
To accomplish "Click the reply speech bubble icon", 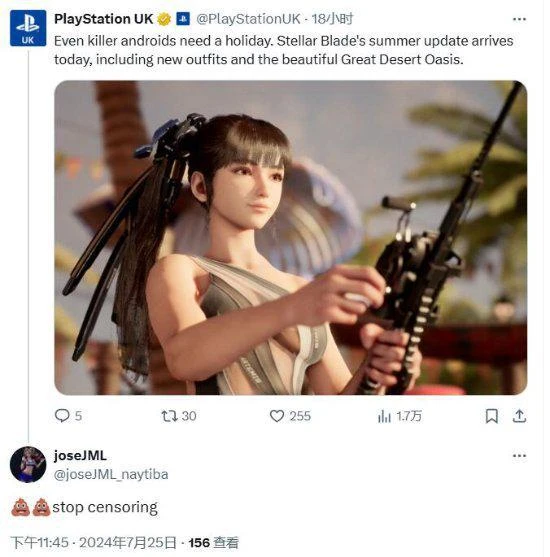I will 62,416.
